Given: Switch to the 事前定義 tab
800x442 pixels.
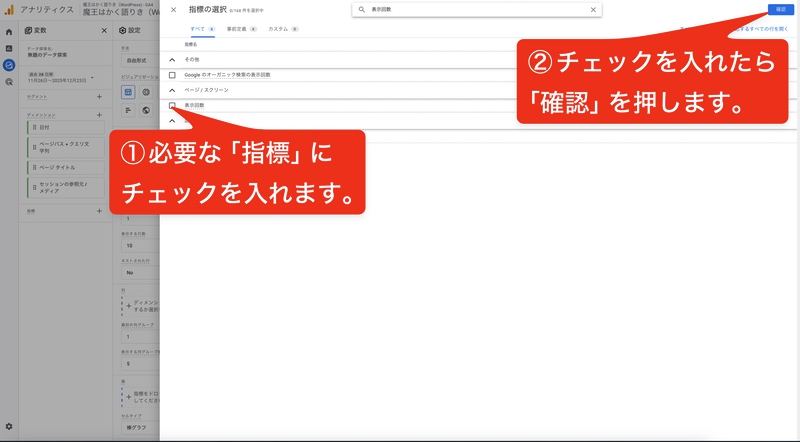Looking at the screenshot, I should pos(241,29).
